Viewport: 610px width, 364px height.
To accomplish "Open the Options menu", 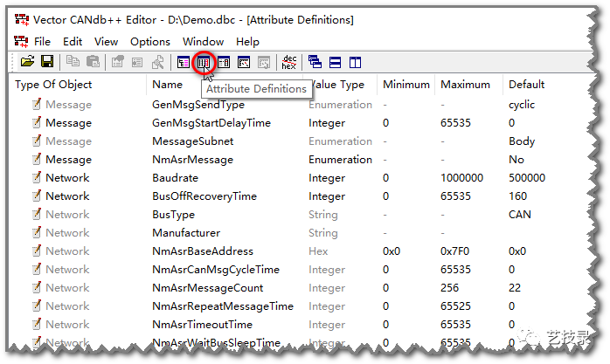I will pyautogui.click(x=150, y=42).
